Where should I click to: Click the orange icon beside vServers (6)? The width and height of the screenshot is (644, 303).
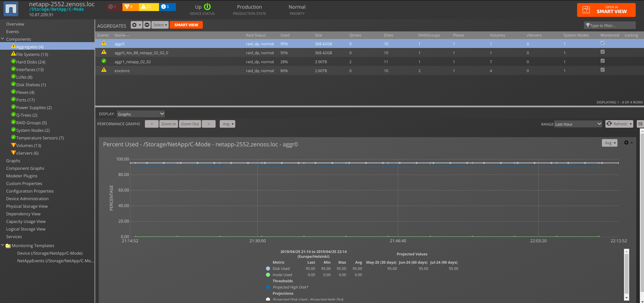point(13,153)
